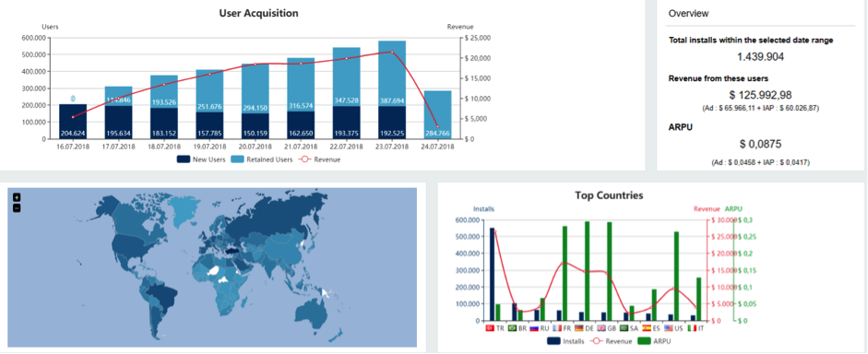Toggle Revenue series in Top Countries legend

point(612,341)
